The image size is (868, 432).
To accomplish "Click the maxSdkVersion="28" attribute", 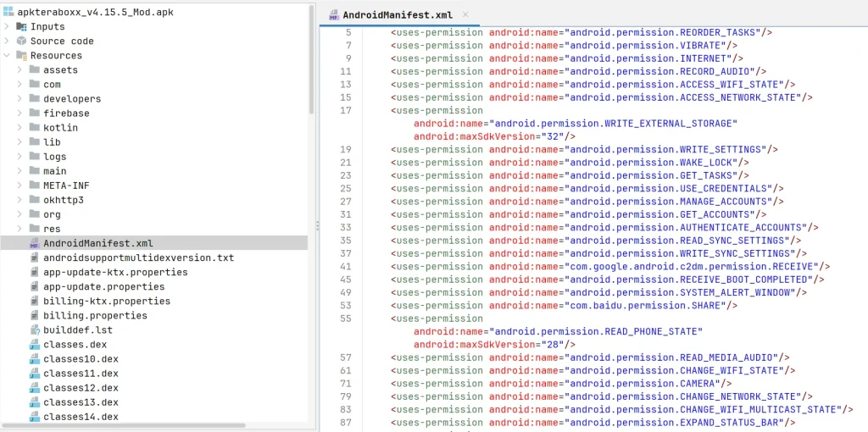I will coord(495,344).
